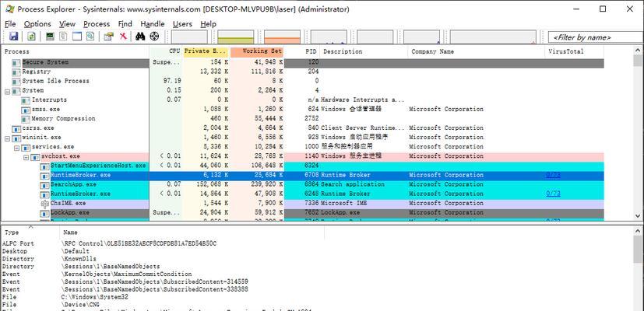The width and height of the screenshot is (644, 311).
Task: Click the orange mini graph in toolbar
Action: pos(282,37)
